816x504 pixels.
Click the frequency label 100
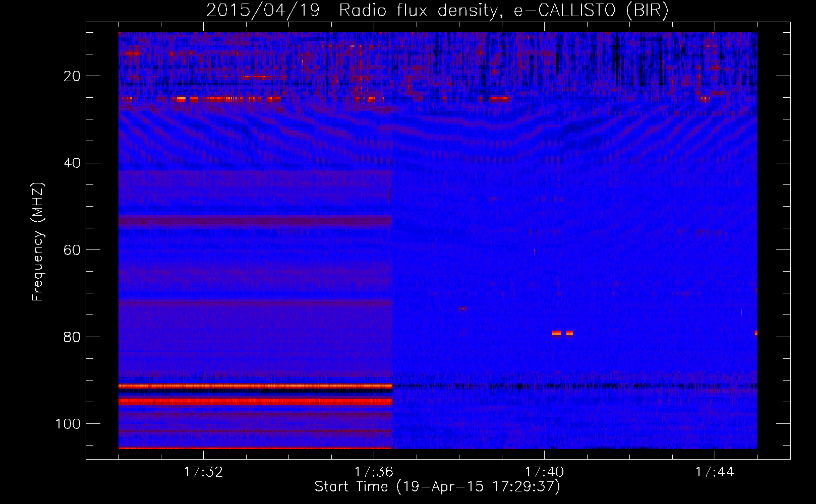68,424
